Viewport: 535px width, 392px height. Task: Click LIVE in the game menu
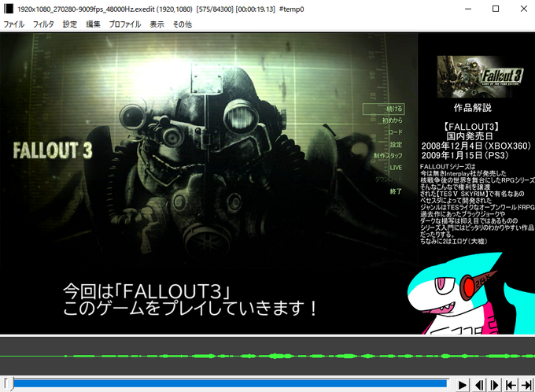396,168
